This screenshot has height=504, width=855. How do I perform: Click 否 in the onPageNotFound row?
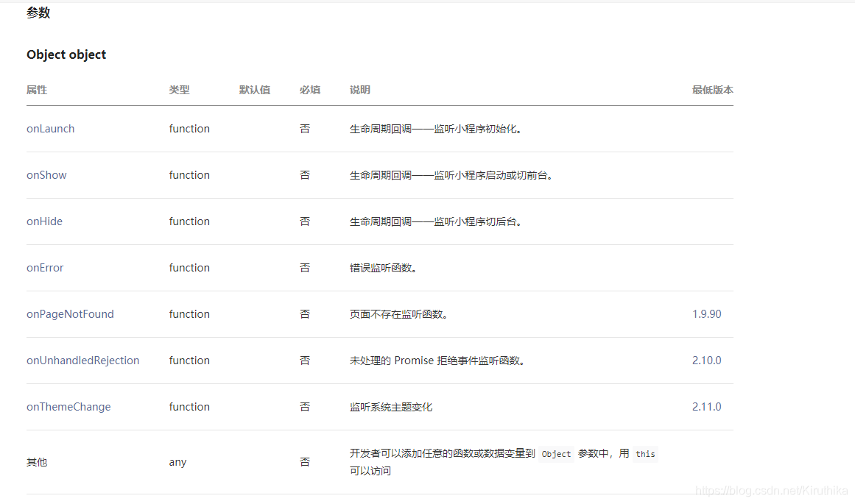click(305, 314)
